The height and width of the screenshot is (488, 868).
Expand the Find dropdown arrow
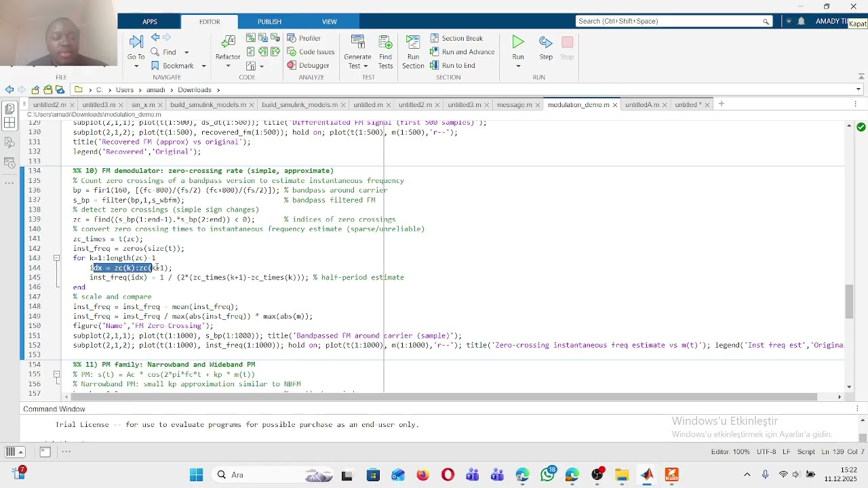[186, 52]
